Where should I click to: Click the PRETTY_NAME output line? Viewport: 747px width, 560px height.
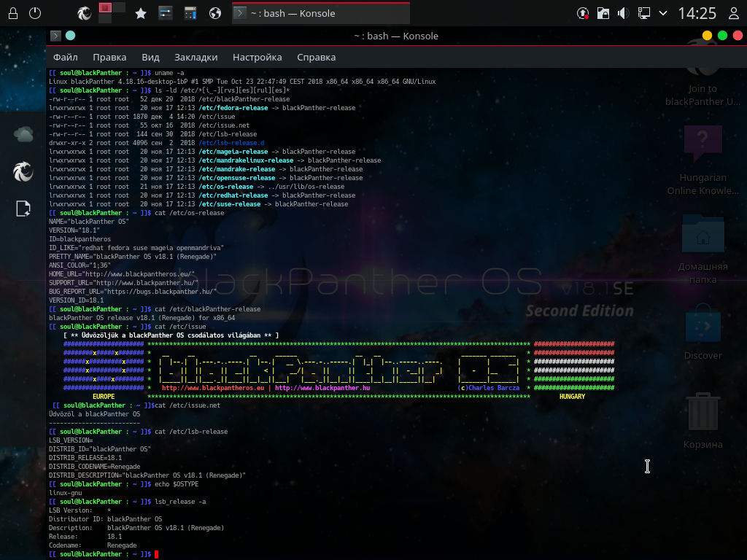click(133, 257)
